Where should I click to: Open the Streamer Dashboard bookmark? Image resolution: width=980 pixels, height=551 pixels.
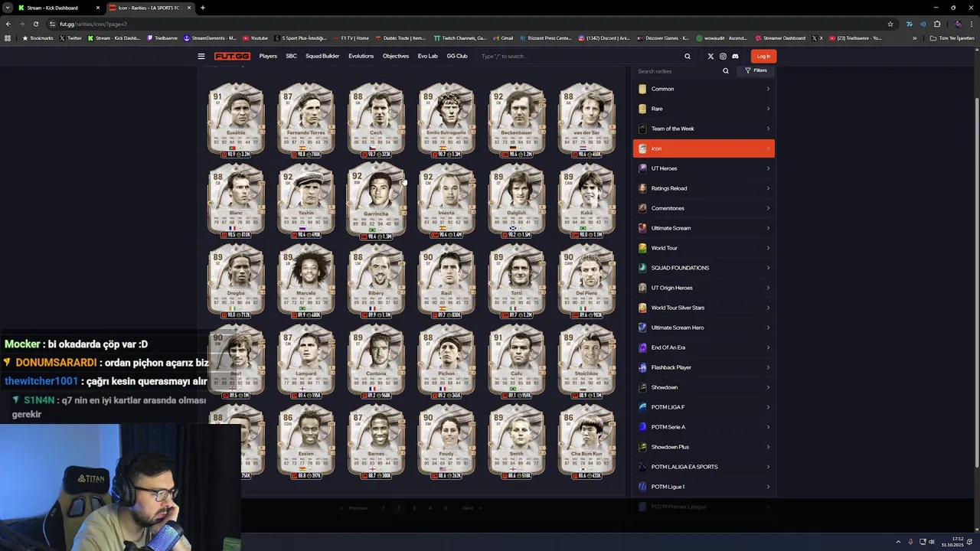tap(781, 38)
